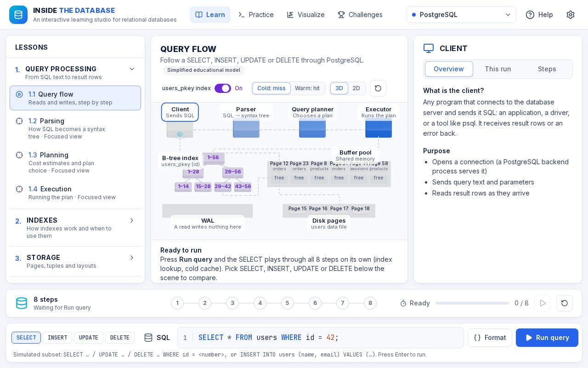Open Help in the top bar
This screenshot has width=588, height=368.
(539, 15)
